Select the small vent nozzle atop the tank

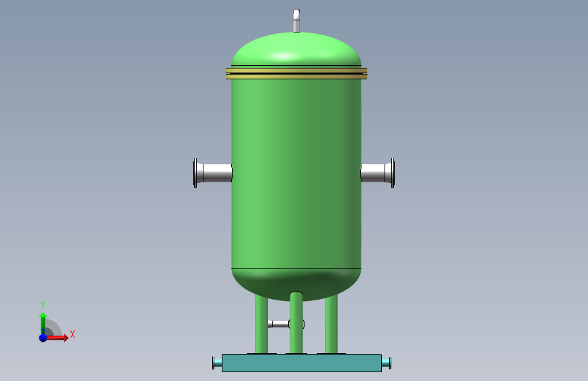tap(296, 20)
